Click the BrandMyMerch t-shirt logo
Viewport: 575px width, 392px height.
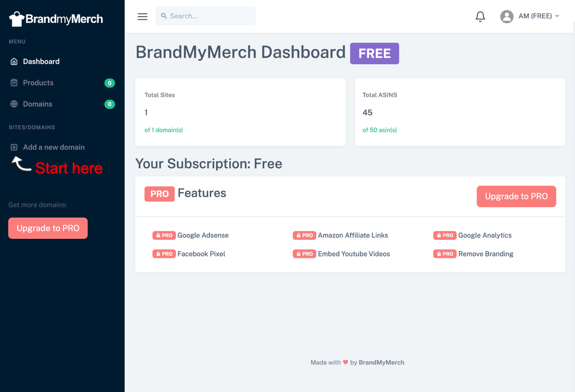(x=17, y=19)
